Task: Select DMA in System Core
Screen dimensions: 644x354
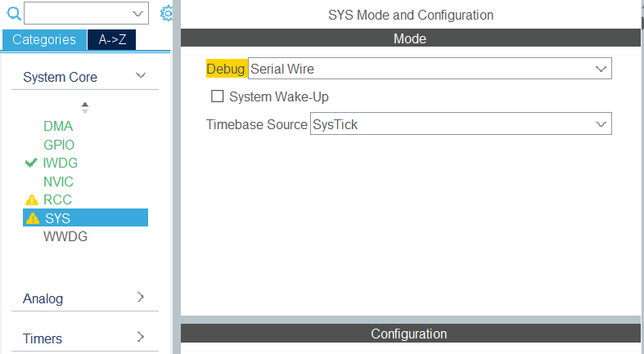Action: (x=58, y=126)
